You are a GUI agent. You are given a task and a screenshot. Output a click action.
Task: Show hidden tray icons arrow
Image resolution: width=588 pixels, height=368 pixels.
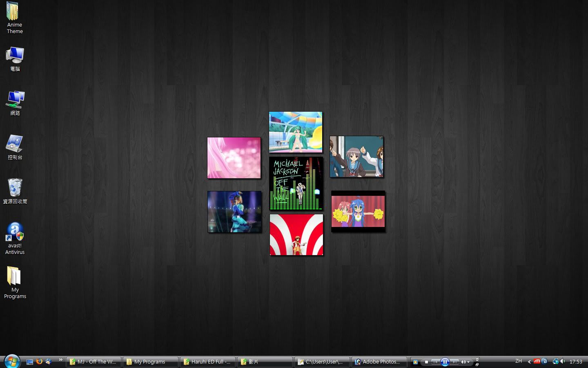click(529, 361)
